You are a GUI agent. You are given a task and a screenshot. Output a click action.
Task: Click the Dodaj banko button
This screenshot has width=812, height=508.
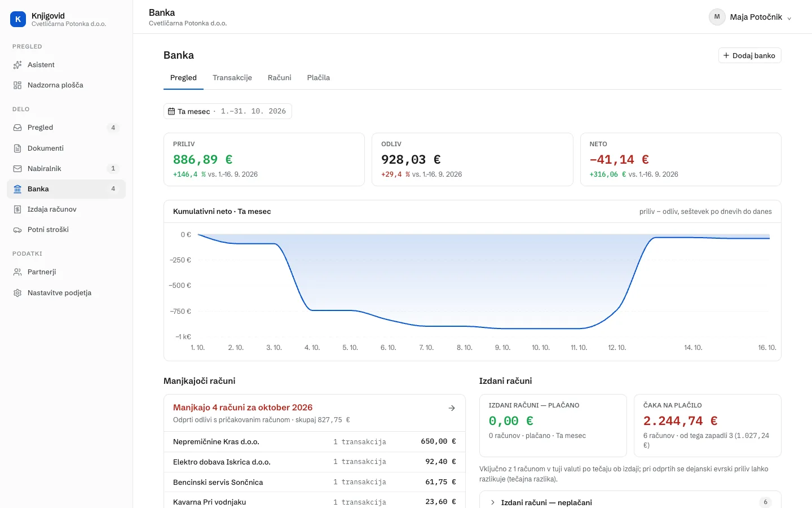tap(749, 55)
